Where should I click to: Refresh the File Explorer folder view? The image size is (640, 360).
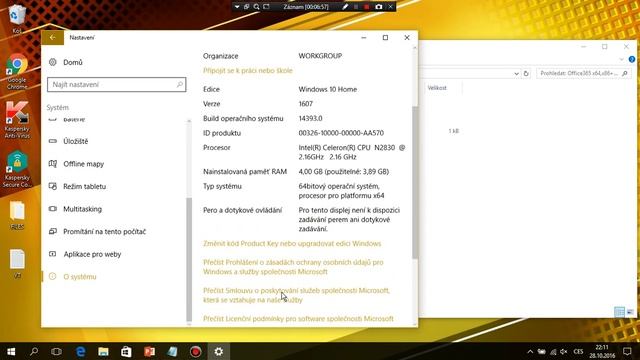(526, 73)
